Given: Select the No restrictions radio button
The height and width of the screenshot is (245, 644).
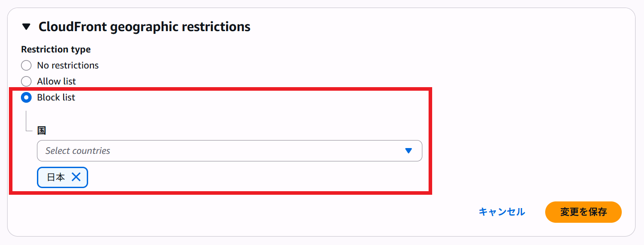Looking at the screenshot, I should click(27, 65).
